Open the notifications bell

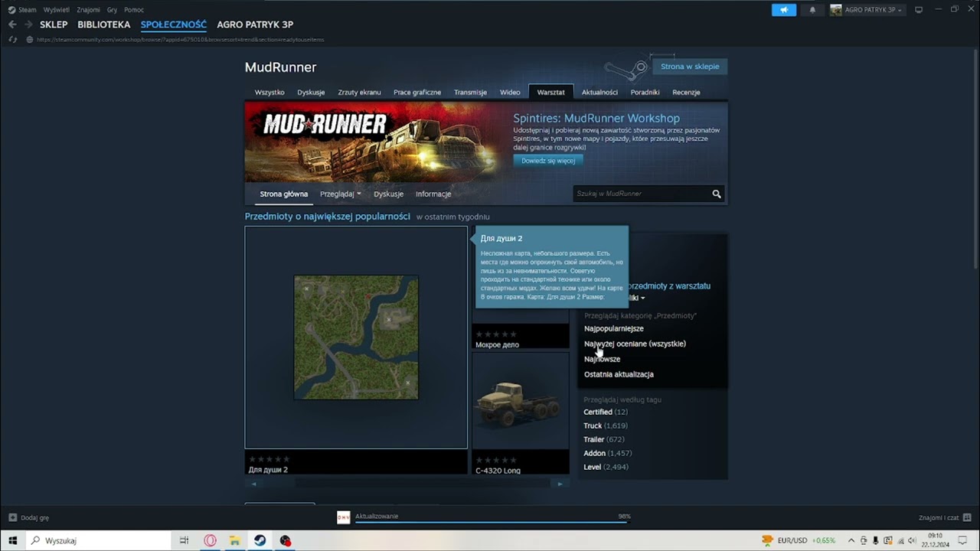click(812, 10)
